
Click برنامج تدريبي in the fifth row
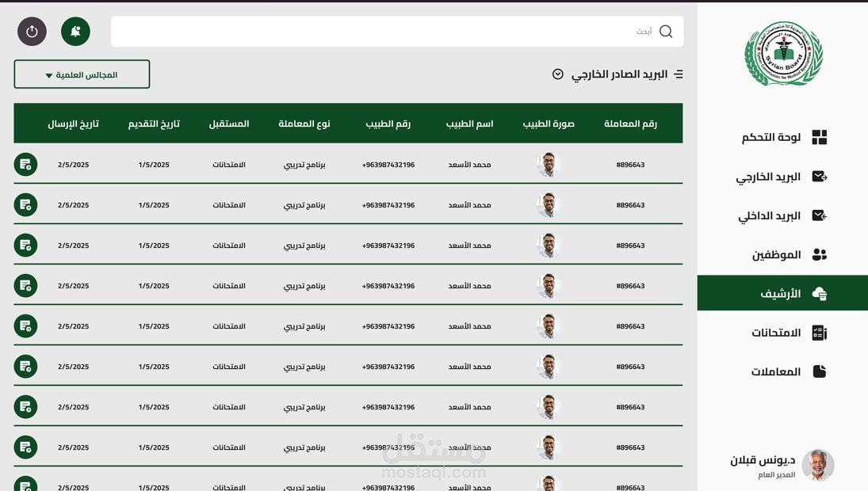[304, 326]
